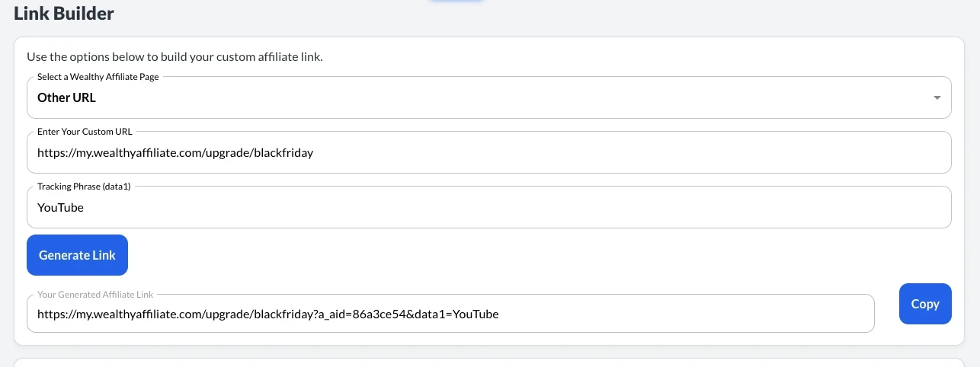Click the Generate Link button
This screenshot has width=980, height=367.
77,255
